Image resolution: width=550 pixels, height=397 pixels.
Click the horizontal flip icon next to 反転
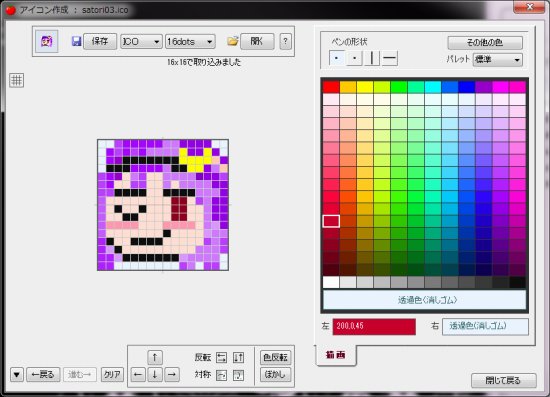pyautogui.click(x=221, y=358)
